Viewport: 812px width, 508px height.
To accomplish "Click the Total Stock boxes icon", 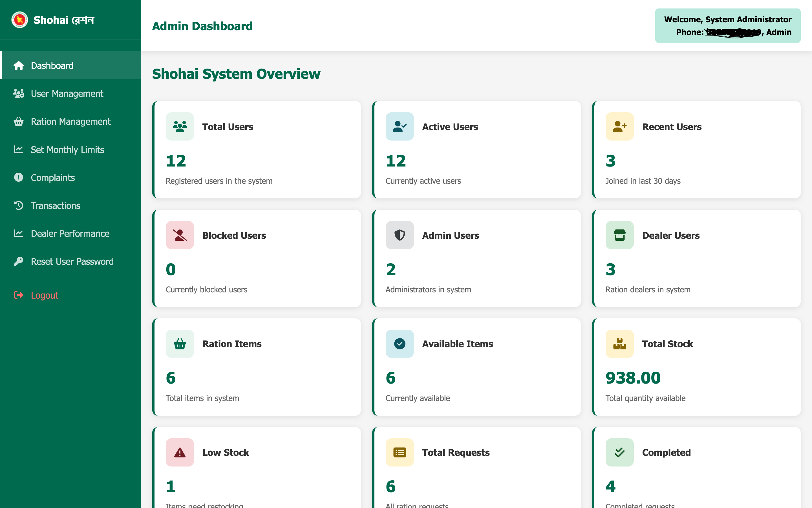I will [619, 344].
